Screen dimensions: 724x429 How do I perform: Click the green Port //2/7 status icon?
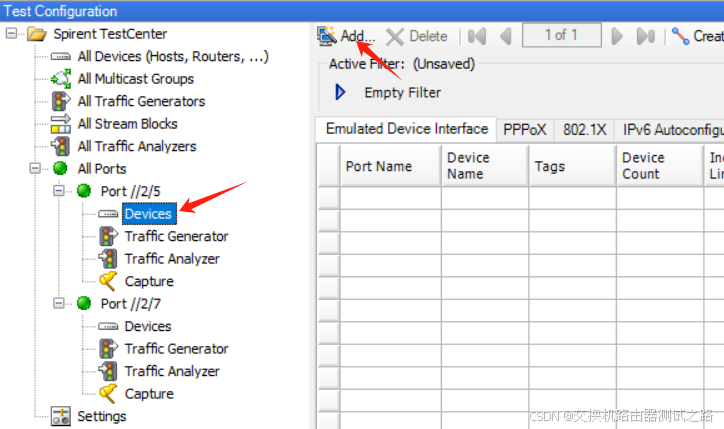pos(84,303)
